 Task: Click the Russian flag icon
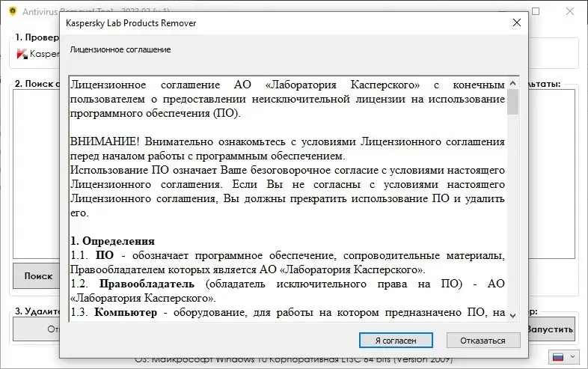click(x=558, y=357)
